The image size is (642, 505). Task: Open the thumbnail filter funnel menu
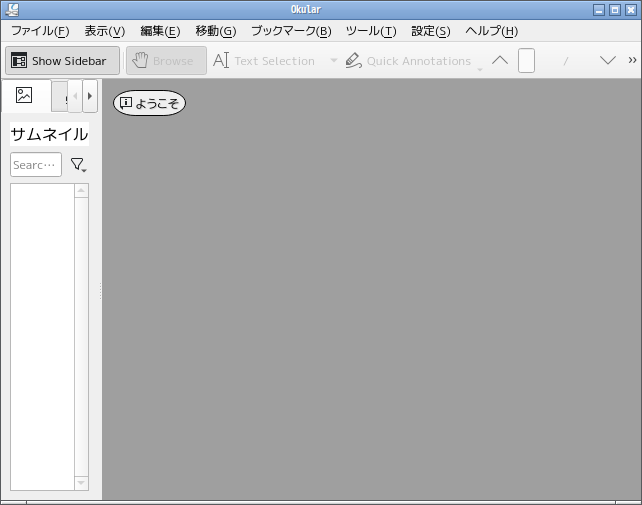78,165
